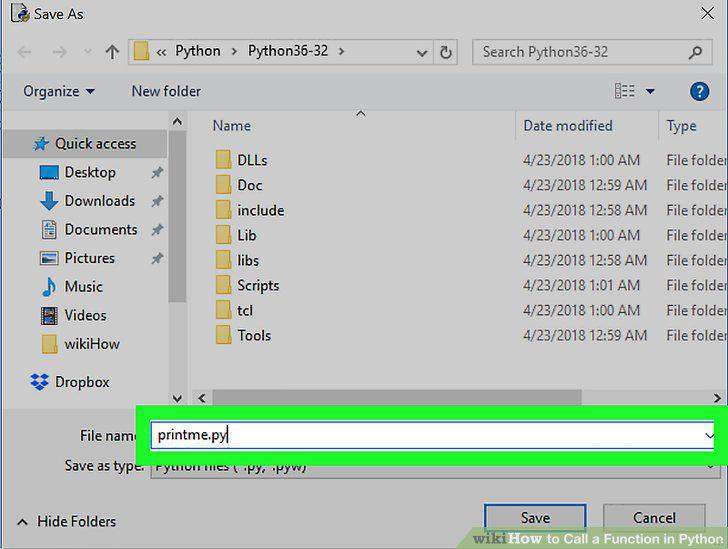Click the pin icon next to Documents
This screenshot has width=728, height=549.
click(157, 229)
